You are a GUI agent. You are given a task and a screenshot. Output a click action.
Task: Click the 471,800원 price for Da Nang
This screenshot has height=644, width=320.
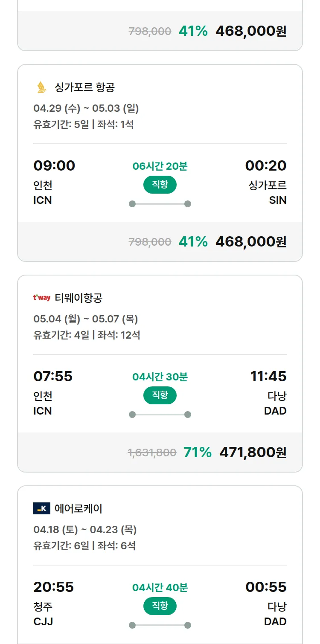[253, 452]
